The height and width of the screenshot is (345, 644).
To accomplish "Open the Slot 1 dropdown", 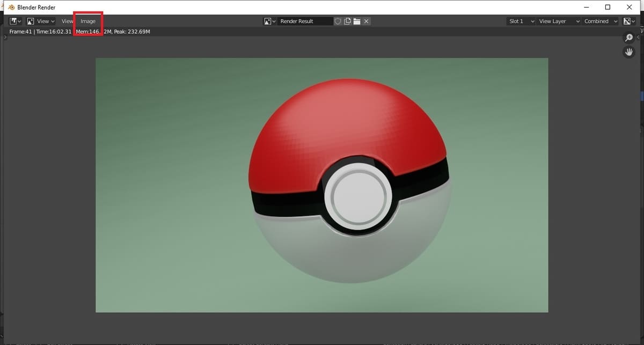I will pos(521,21).
